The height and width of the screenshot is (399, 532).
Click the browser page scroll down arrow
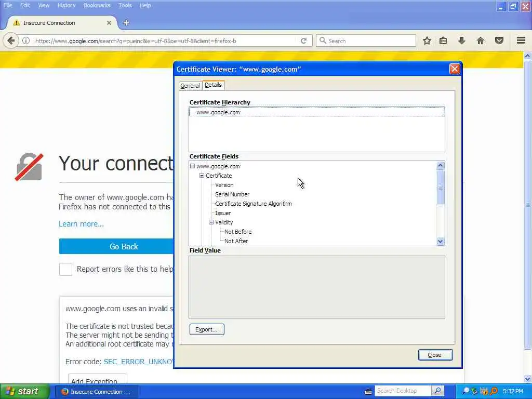click(x=527, y=379)
